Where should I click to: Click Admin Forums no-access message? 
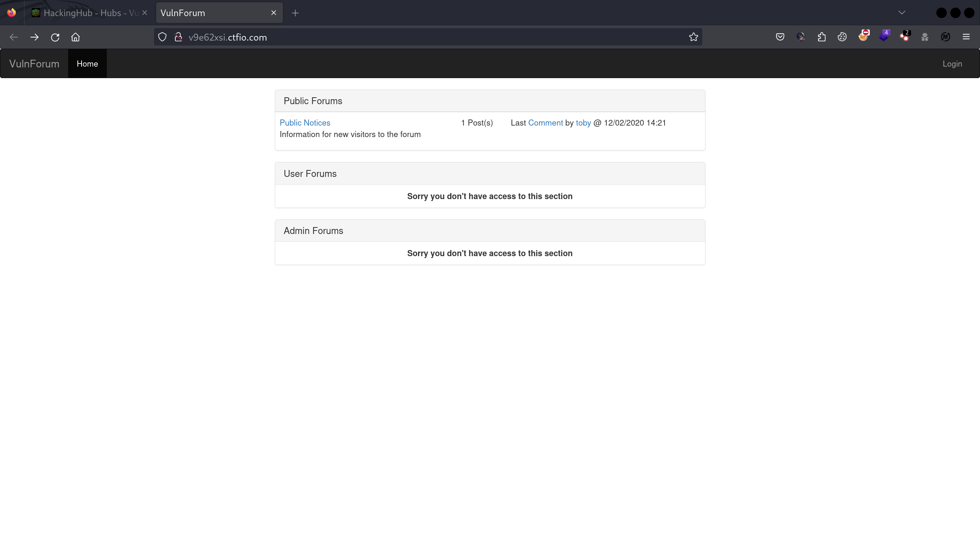click(490, 253)
